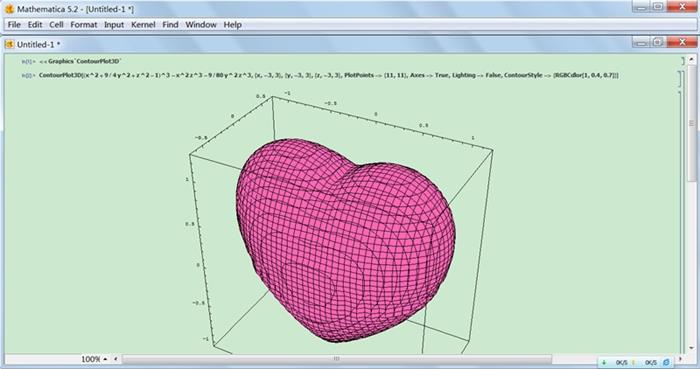Viewport: 700px width, 369px height.
Task: Click the Mathematica app icon in title bar
Action: click(x=9, y=9)
